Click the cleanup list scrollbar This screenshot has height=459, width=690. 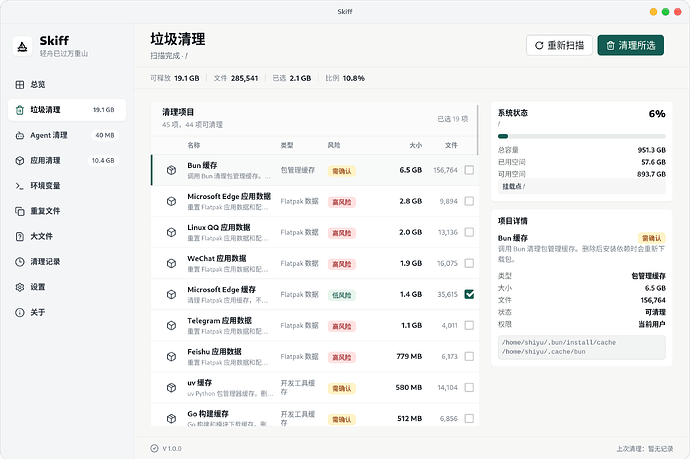(x=478, y=130)
